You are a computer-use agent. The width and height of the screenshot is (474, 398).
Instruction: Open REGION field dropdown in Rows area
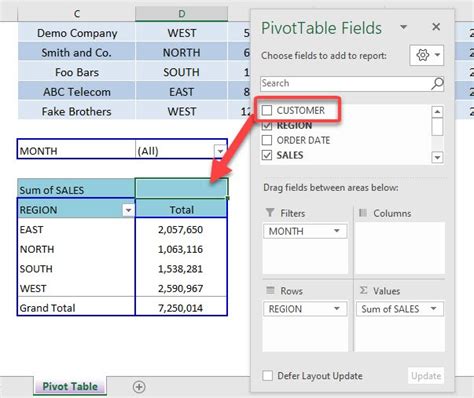[x=337, y=309]
